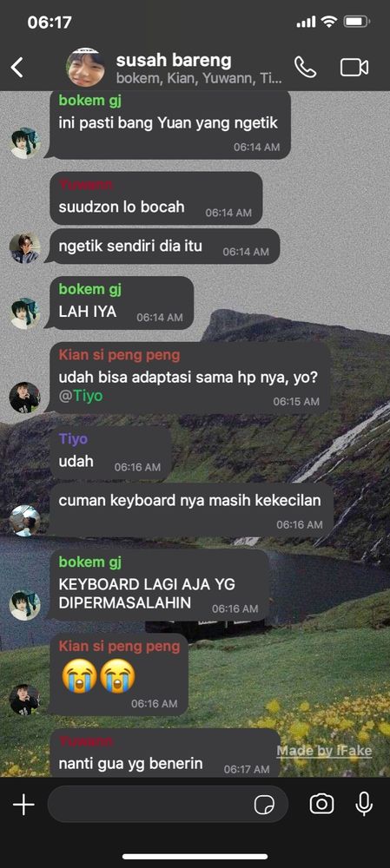Open the sticker picker in message field
Screen dimensions: 390x868
coord(264,805)
